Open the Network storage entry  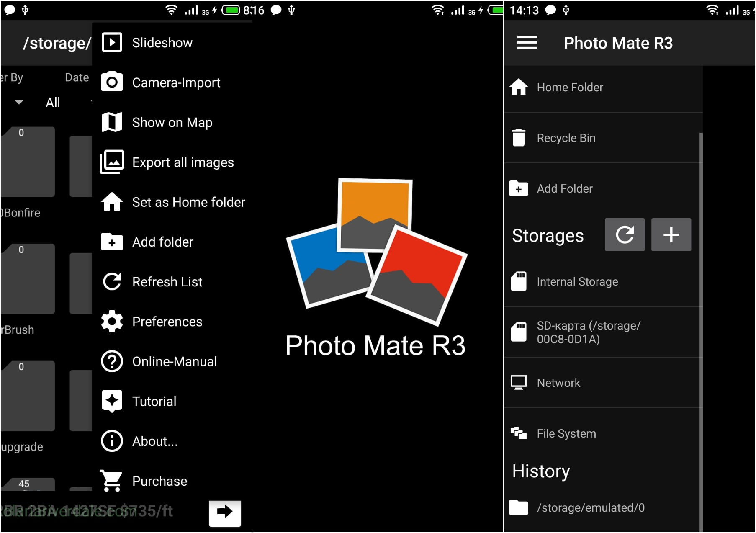coord(603,383)
